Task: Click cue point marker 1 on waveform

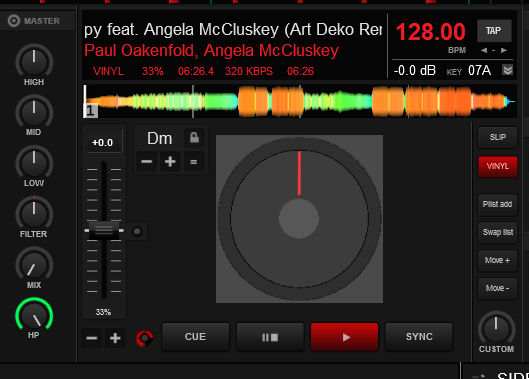Action: click(90, 111)
